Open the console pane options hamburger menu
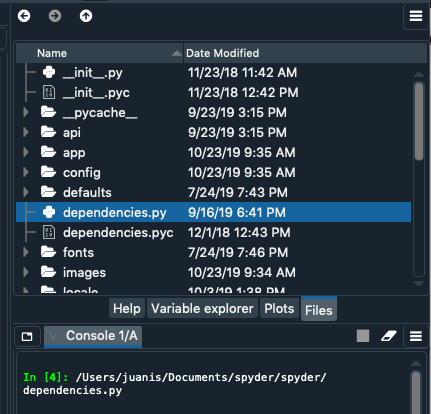Image resolution: width=431 pixels, height=414 pixels. point(416,336)
